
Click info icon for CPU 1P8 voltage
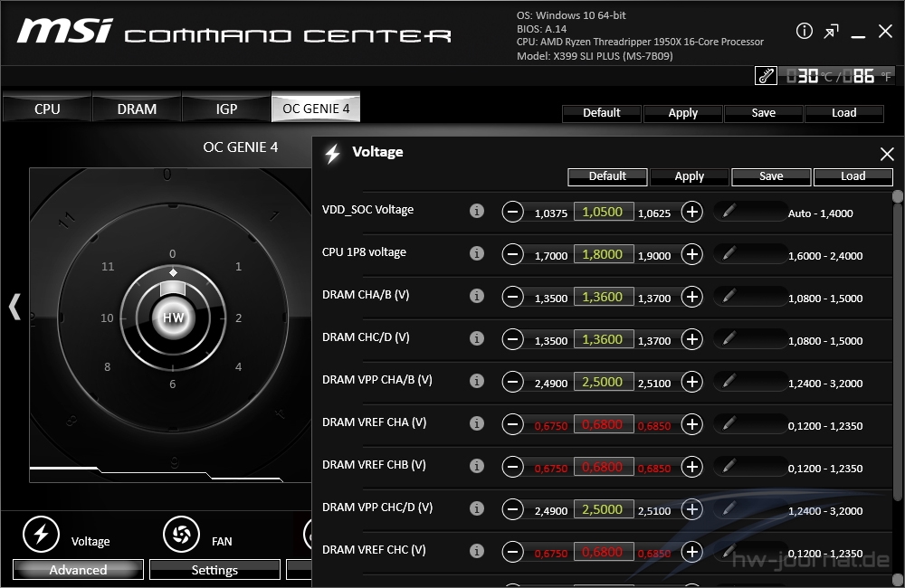(x=477, y=253)
